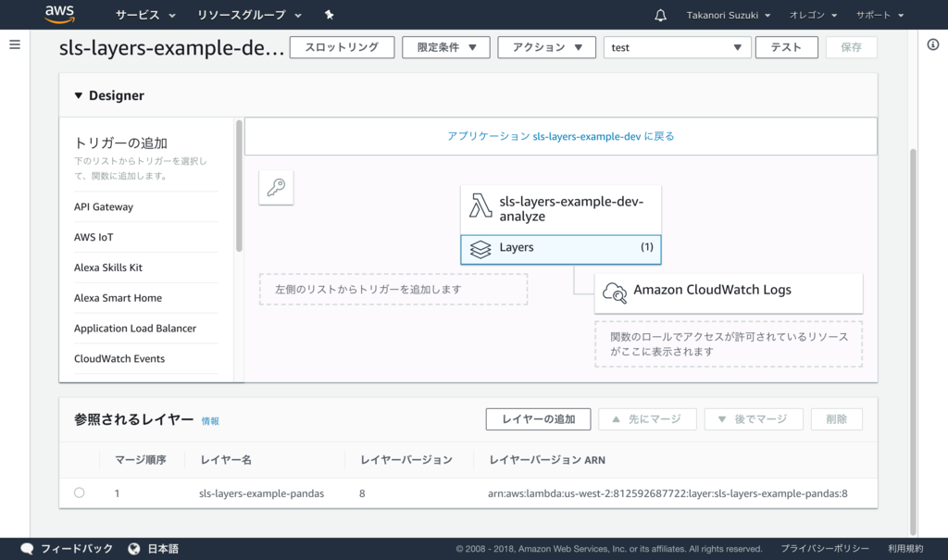The image size is (948, 560).
Task: Select the Layers (1) box
Action: click(560, 249)
